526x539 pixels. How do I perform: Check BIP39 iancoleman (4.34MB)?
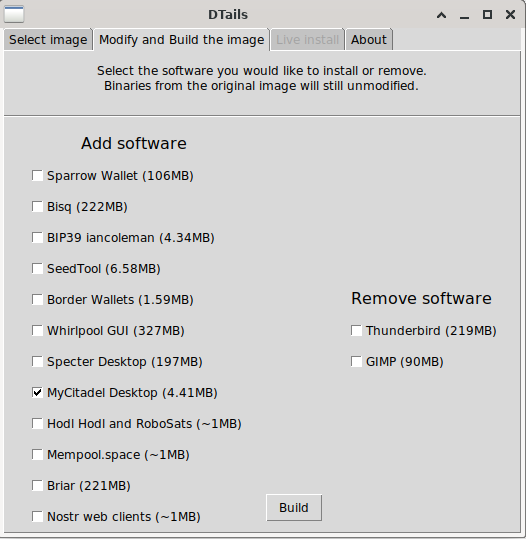37,238
